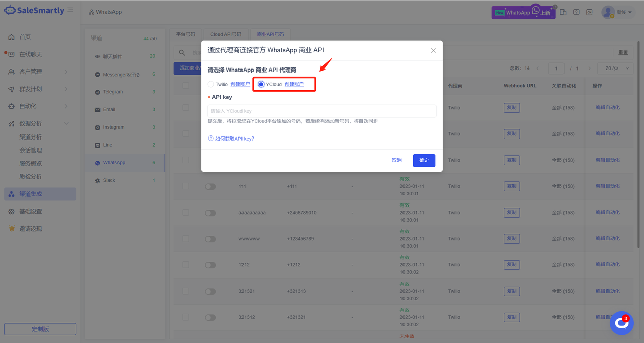Close the WhatsApp API connection dialog

[x=433, y=50]
